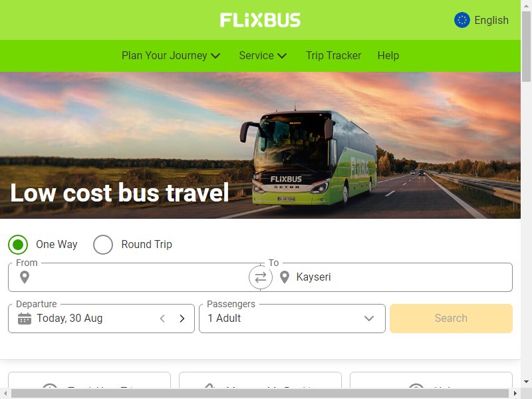Viewport: 532px width, 399px height.
Task: Click the location pin in From field
Action: coord(25,277)
